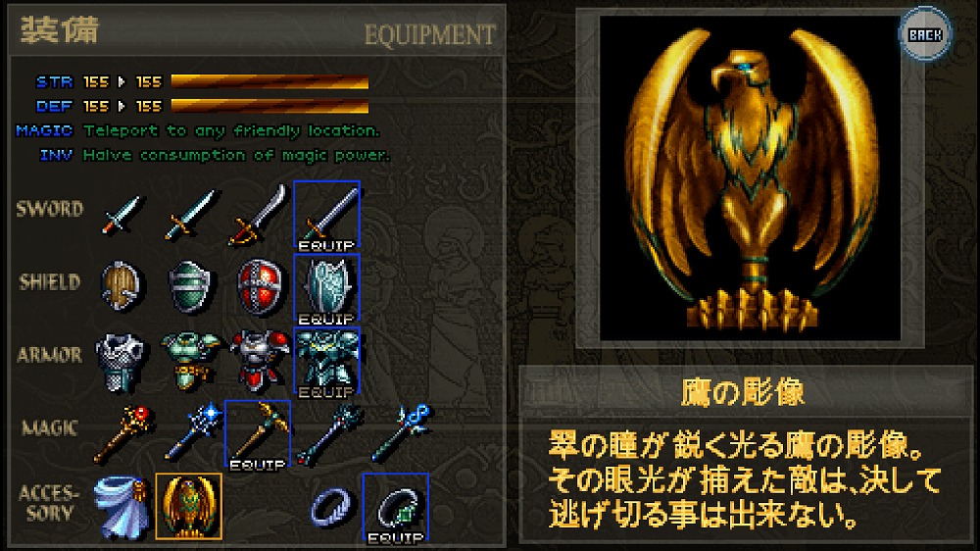Select the silver chainmail armor

click(x=120, y=362)
